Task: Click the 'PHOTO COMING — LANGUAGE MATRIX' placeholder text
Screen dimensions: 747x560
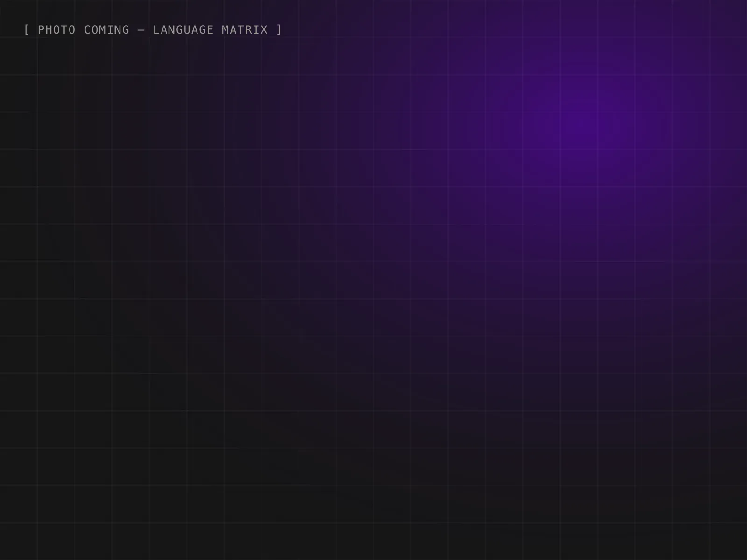Action: coord(153,30)
